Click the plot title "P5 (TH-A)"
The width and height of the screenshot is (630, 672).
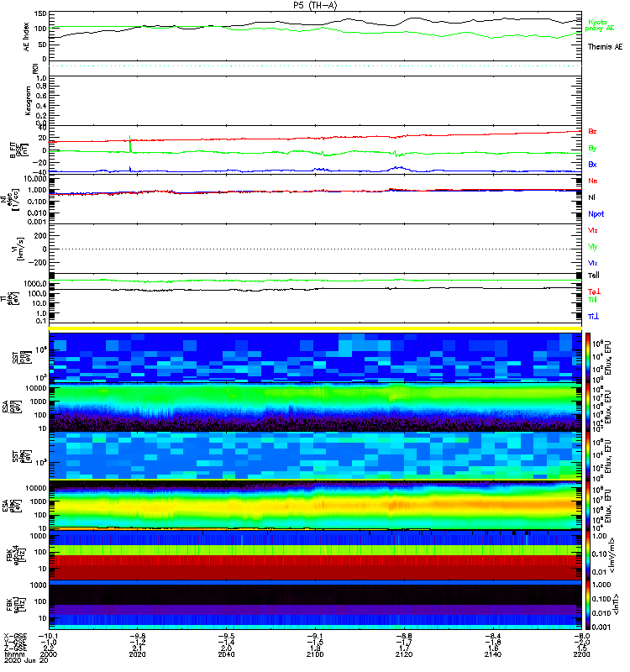click(315, 5)
